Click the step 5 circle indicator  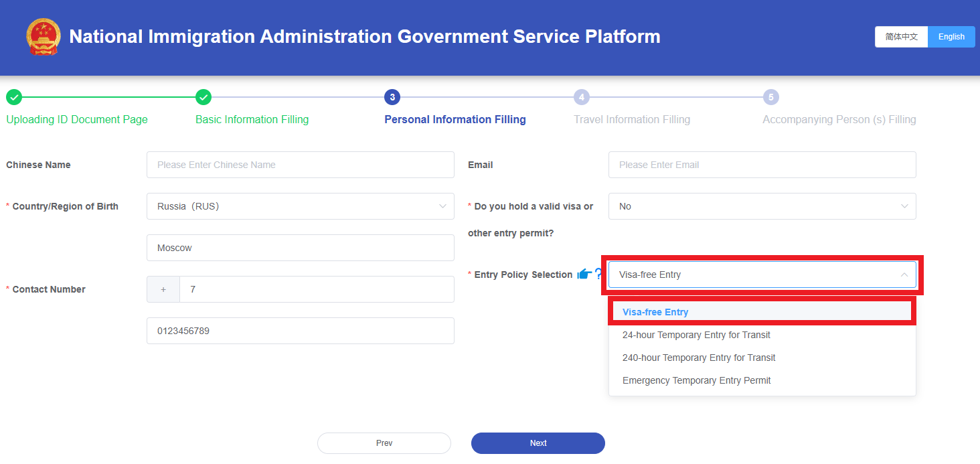point(770,98)
